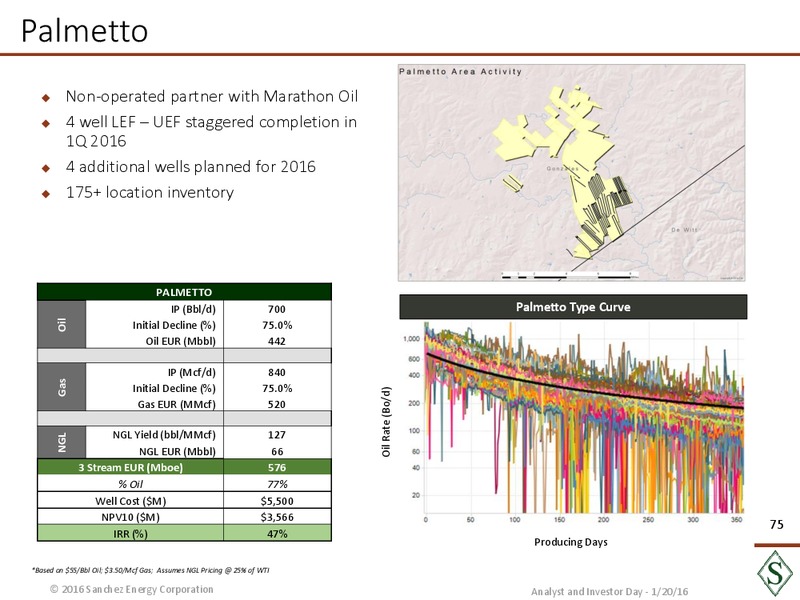Click the Oil EUR value '442'
The height and width of the screenshot is (600, 800).
pos(277,341)
